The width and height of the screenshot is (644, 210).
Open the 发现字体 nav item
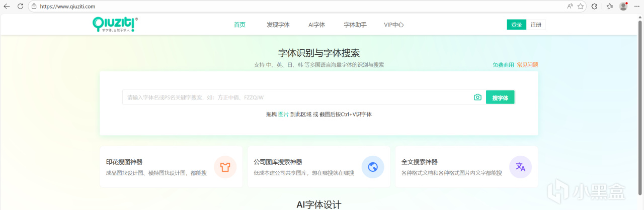278,25
